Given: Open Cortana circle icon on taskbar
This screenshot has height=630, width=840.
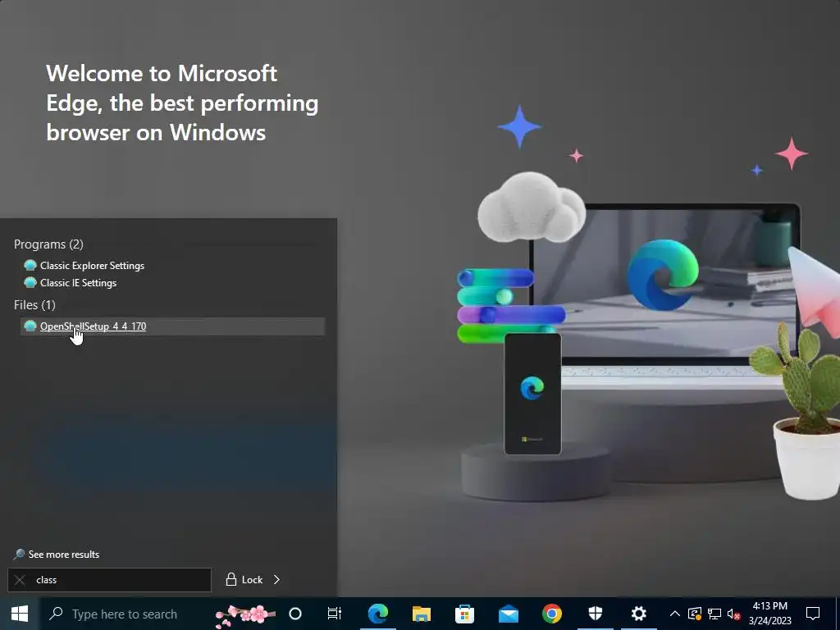Looking at the screenshot, I should [295, 614].
